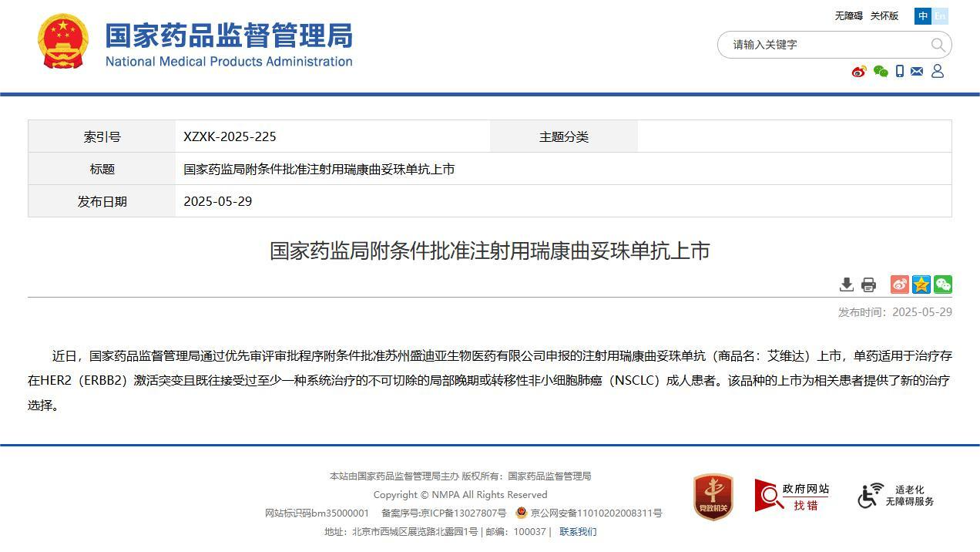Switch language to English (En)
The width and height of the screenshot is (980, 552).
tap(940, 16)
